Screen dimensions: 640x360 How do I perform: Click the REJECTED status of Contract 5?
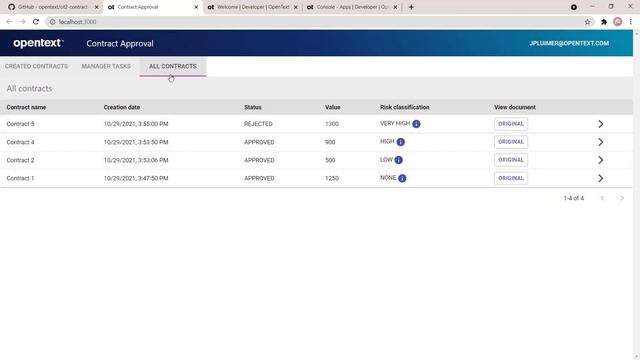coord(258,124)
